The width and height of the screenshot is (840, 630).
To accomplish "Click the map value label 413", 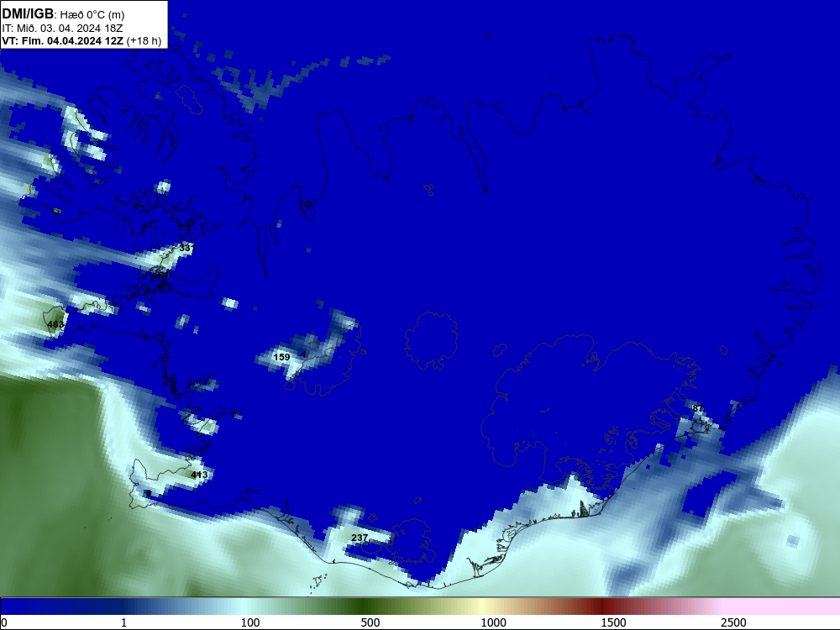I will (x=199, y=475).
